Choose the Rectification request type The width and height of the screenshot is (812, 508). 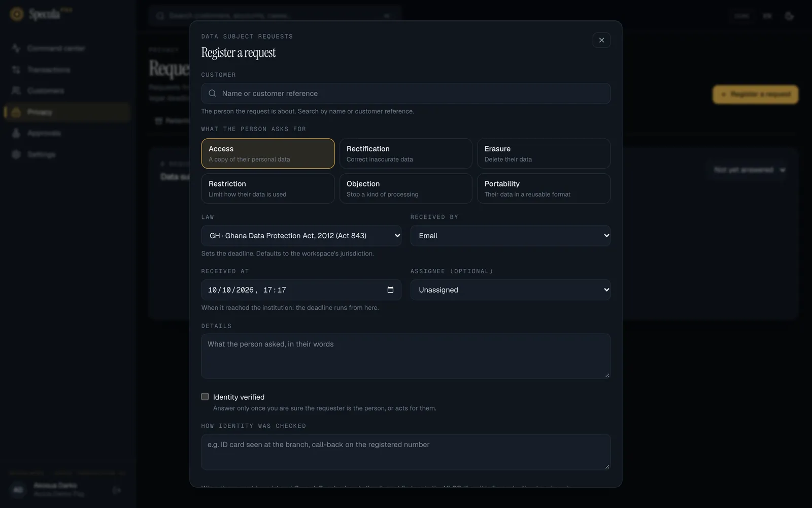(x=405, y=153)
